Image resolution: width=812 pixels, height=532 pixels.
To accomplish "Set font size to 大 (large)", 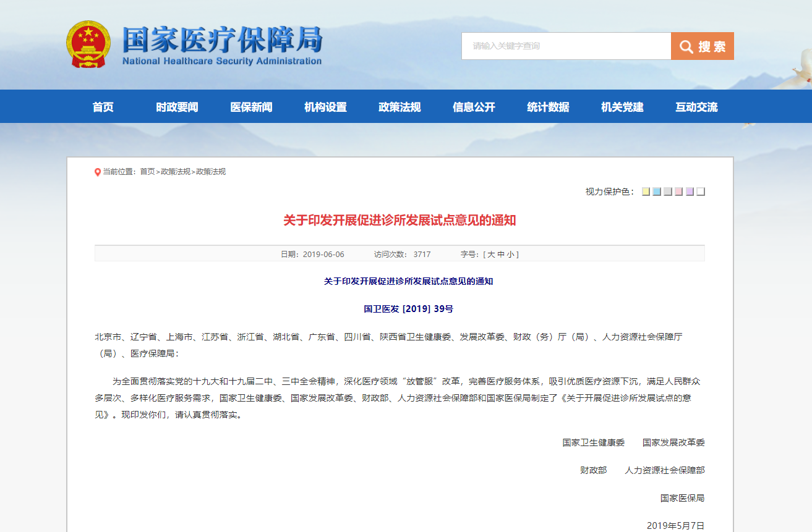I will pyautogui.click(x=491, y=255).
